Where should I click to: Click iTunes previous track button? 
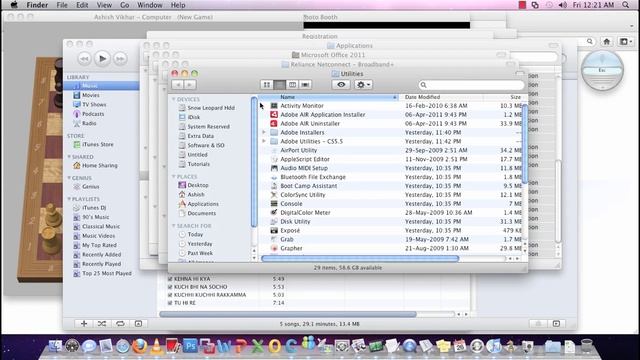pos(84,59)
